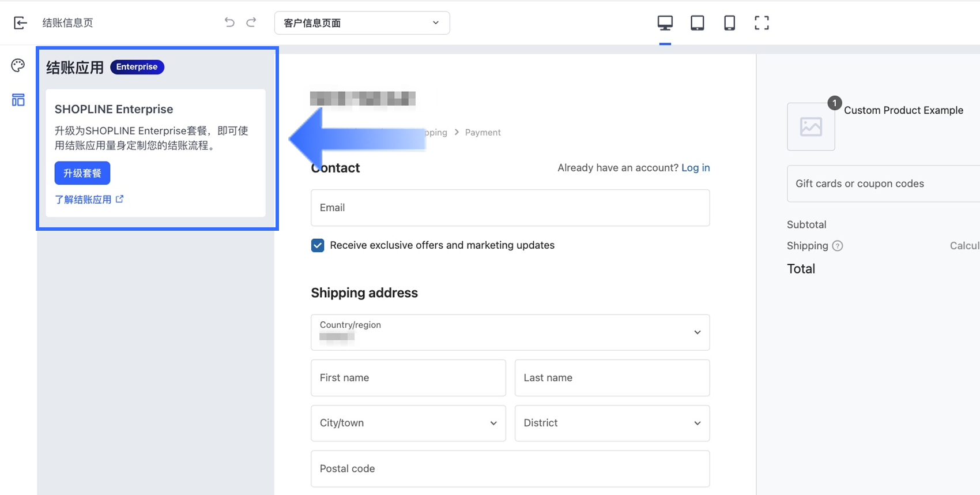The image size is (980, 495).
Task: Click the Last name field
Action: click(x=612, y=378)
